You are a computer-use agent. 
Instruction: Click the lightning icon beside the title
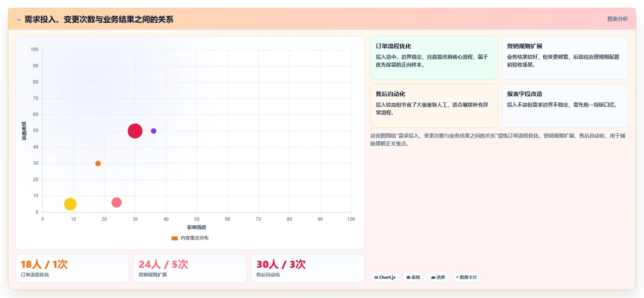click(18, 20)
